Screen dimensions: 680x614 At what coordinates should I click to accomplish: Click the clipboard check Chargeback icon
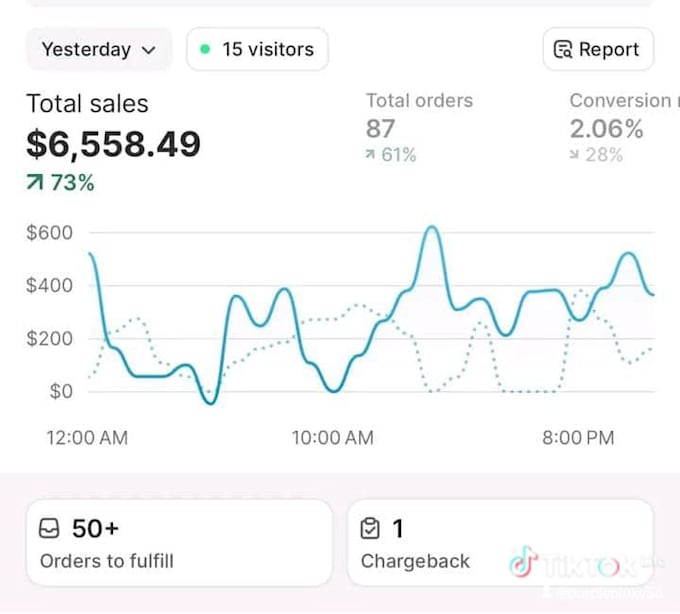370,528
